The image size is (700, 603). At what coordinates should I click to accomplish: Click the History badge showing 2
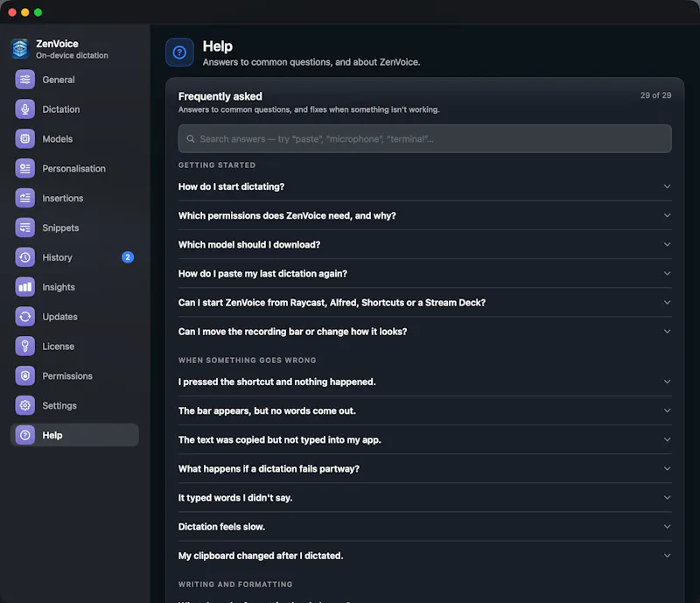128,257
